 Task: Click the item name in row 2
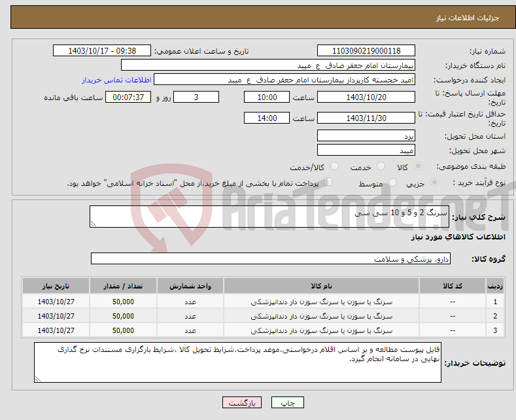click(x=322, y=317)
